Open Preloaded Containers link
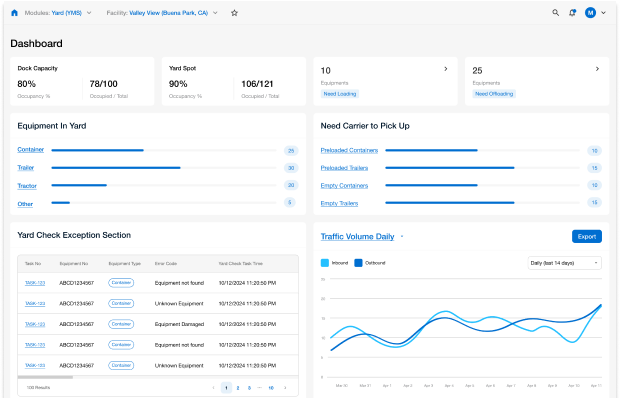 point(349,150)
